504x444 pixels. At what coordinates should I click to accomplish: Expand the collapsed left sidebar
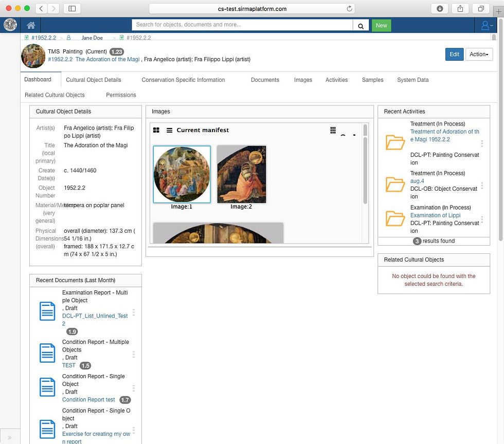pos(10,437)
